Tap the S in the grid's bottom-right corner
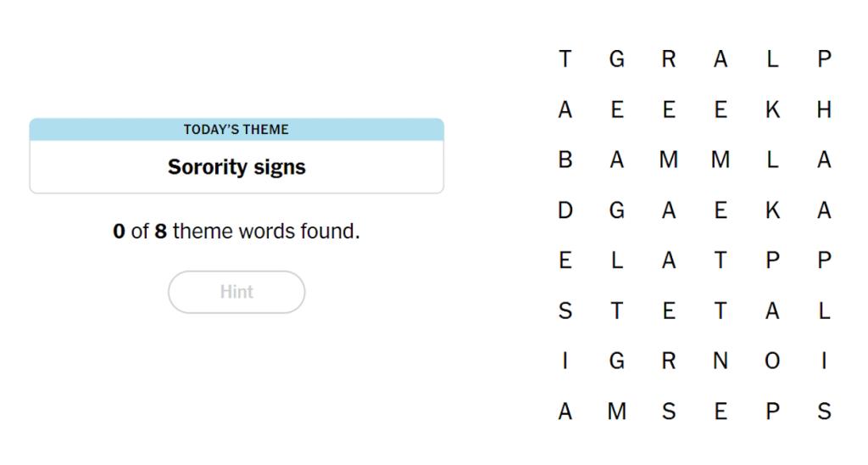 tap(824, 412)
